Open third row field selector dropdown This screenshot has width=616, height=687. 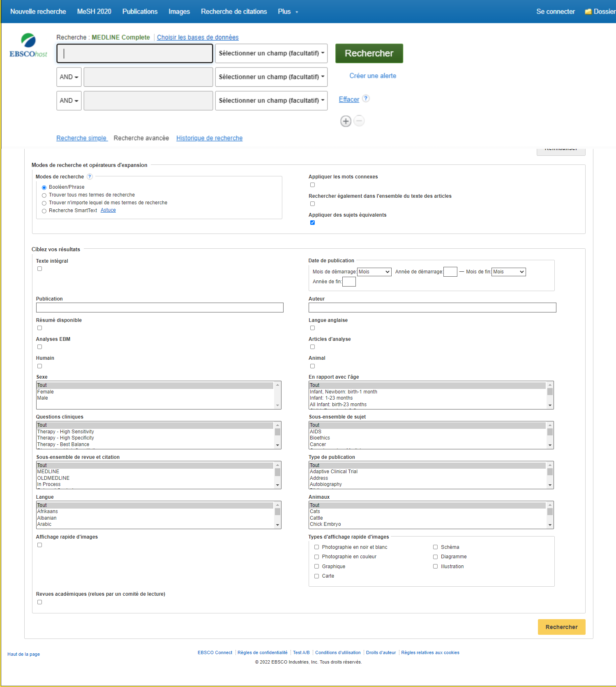point(271,101)
